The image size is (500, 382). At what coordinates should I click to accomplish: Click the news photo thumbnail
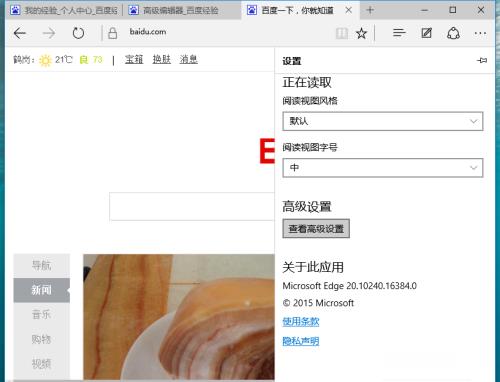(179, 317)
